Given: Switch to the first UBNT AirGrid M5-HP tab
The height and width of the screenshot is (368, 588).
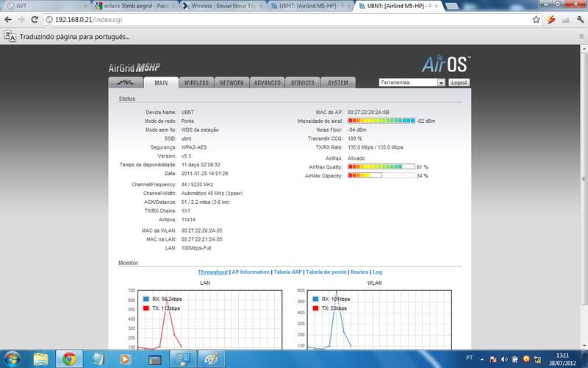Looking at the screenshot, I should [x=311, y=6].
